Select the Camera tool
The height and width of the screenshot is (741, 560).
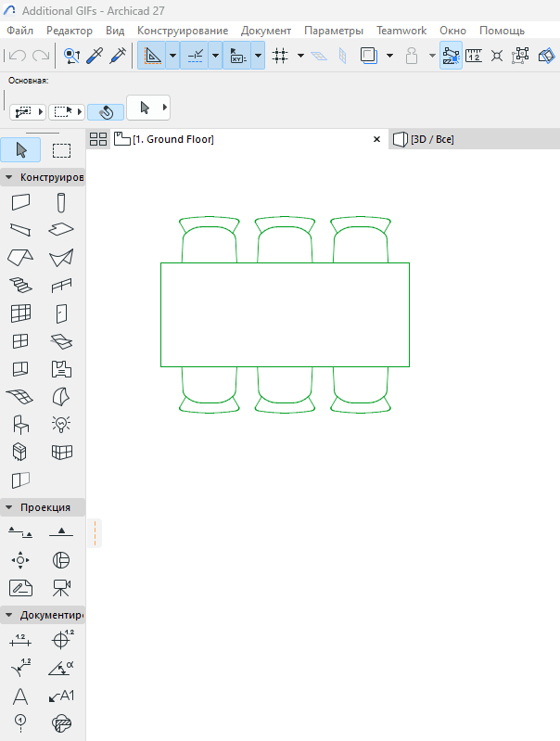(x=61, y=588)
